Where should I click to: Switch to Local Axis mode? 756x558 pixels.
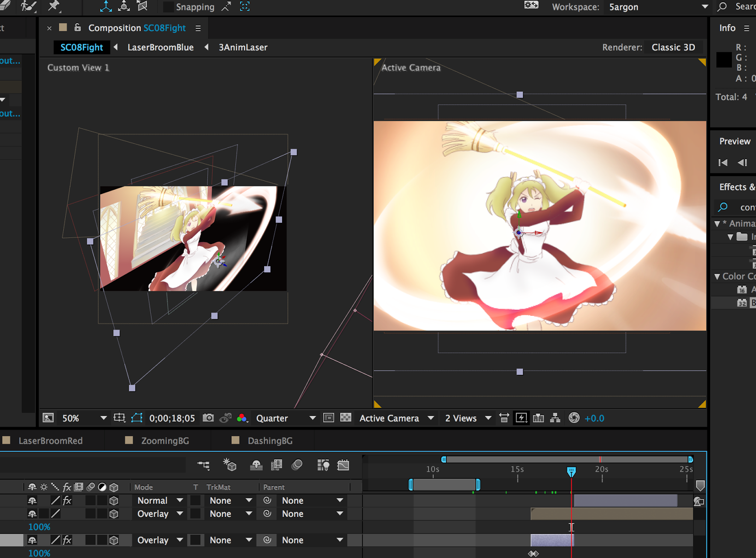[x=106, y=6]
